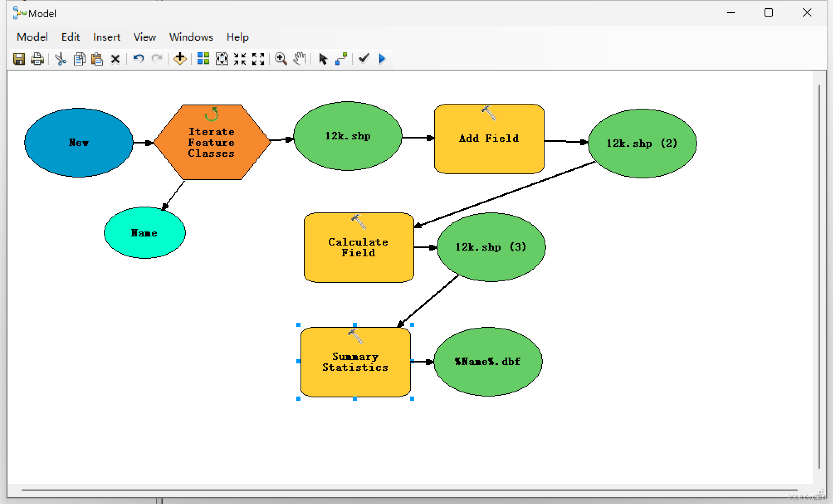Viewport: 833px width, 504px height.
Task: Redo the action
Action: pyautogui.click(x=157, y=58)
